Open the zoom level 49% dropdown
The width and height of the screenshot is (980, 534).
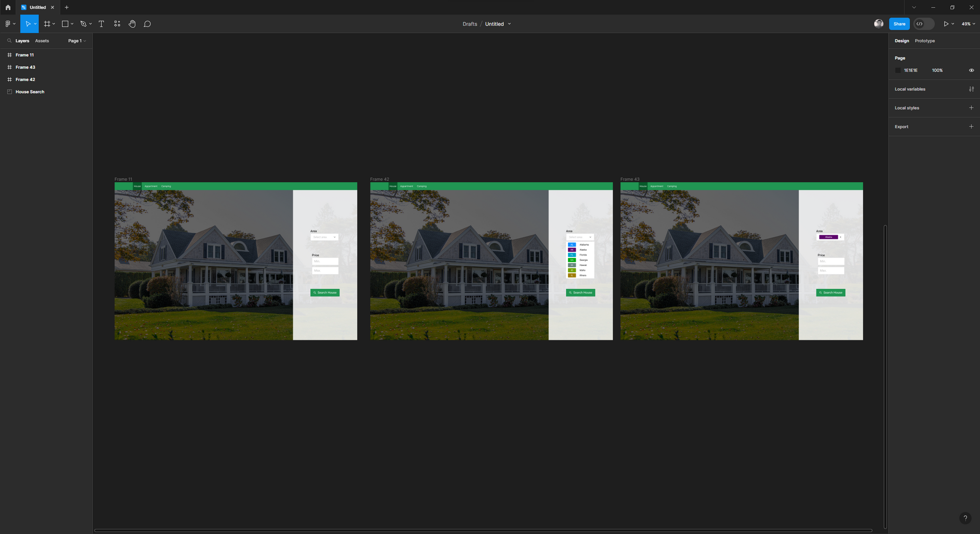coord(968,24)
